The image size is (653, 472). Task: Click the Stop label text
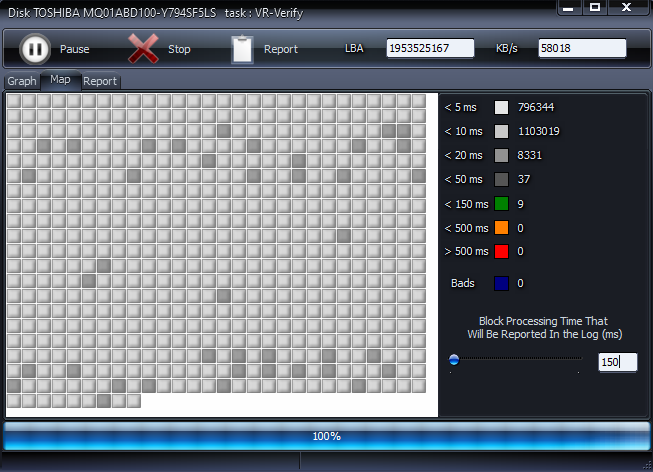179,49
